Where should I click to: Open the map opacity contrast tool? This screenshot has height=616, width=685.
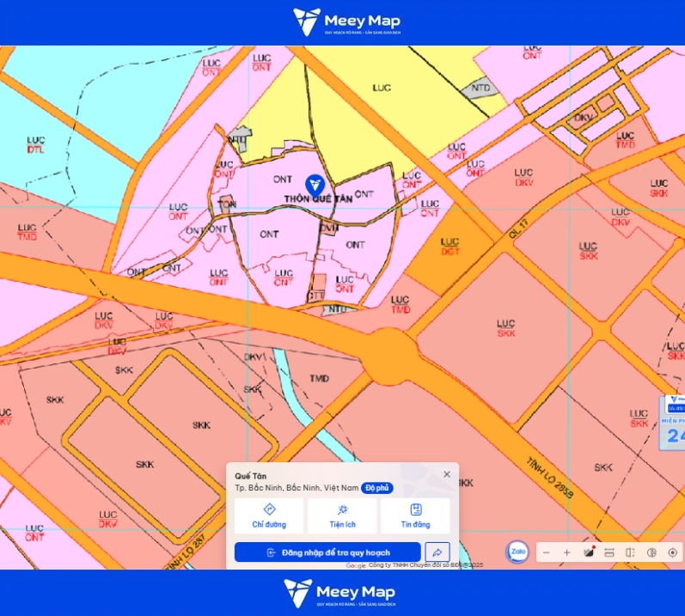point(651,552)
